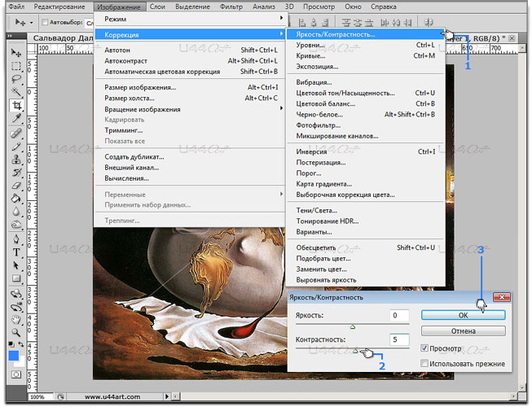Select the Clone Stamp tool
The height and width of the screenshot is (407, 532).
click(x=16, y=160)
